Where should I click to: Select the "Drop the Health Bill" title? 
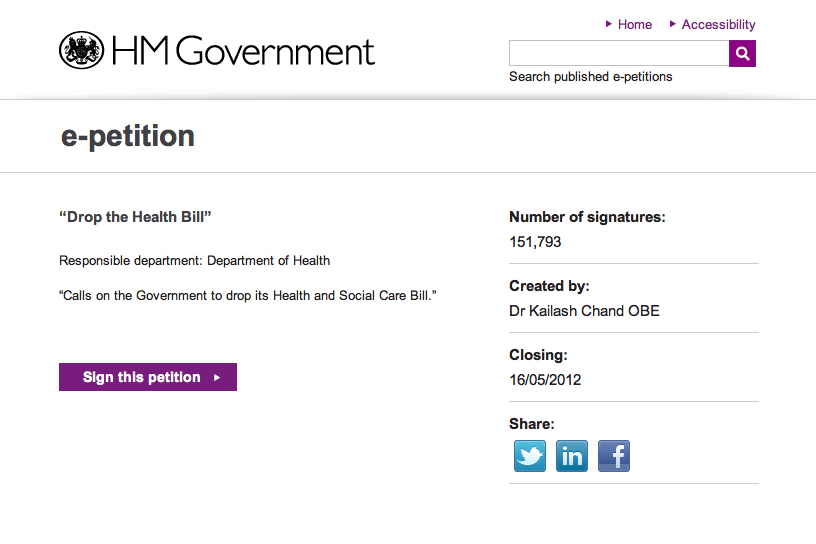point(136,217)
